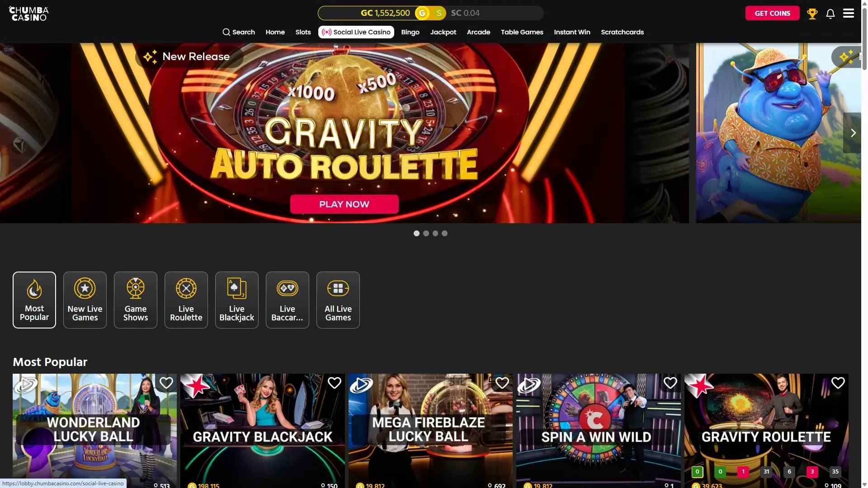Viewport: 868px width, 488px height.
Task: Select the Most Popular category tile
Action: click(x=34, y=300)
